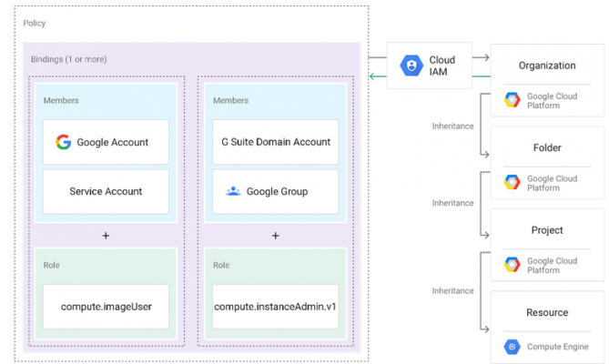Click the Folder heading
Screen dimensions: 609x364
(547, 147)
